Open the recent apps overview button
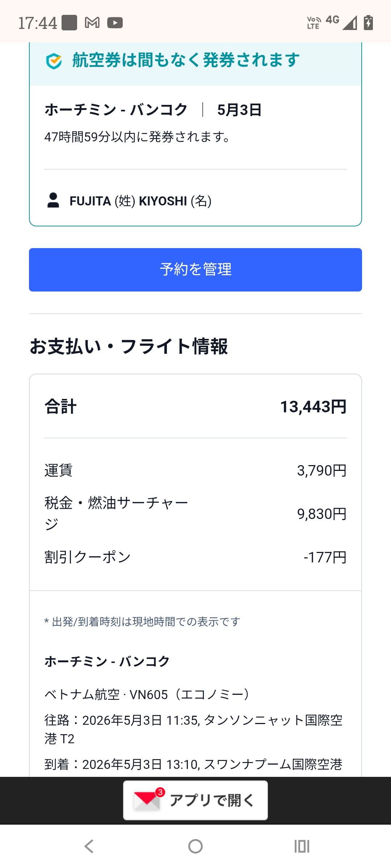 302,846
